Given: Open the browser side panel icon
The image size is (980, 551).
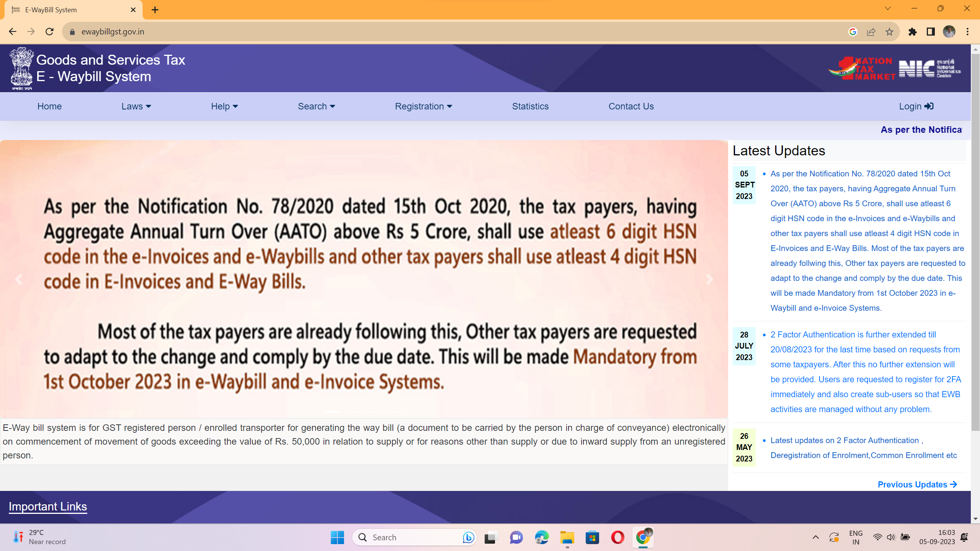Looking at the screenshot, I should click(931, 32).
